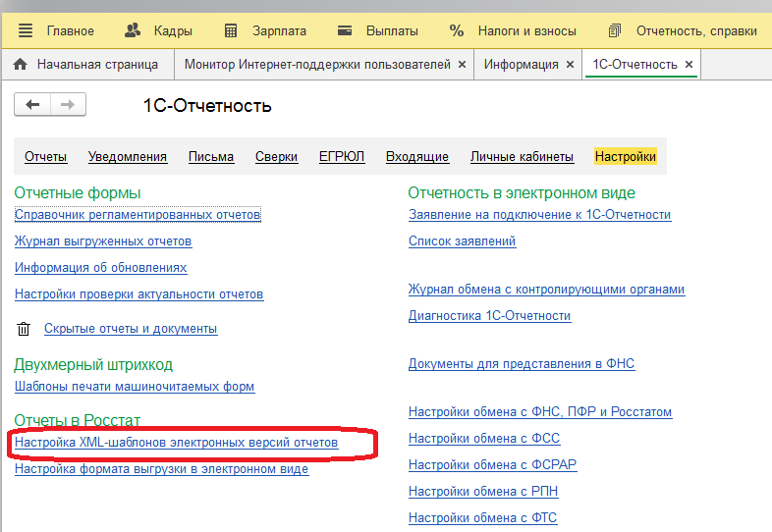This screenshot has height=532, width=772.
Task: Open Настройки обмена с ФНС, ПФР и Росстатом
Action: tap(540, 412)
